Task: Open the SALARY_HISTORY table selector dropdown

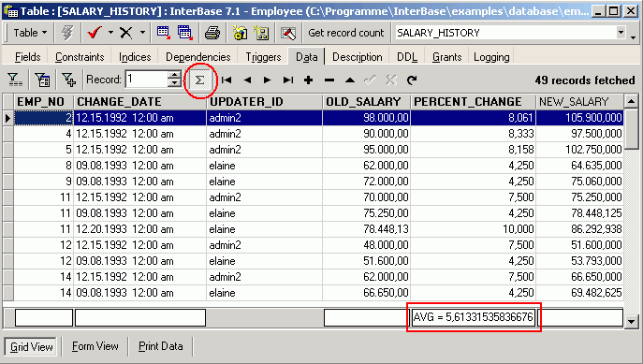Action: 621,33
